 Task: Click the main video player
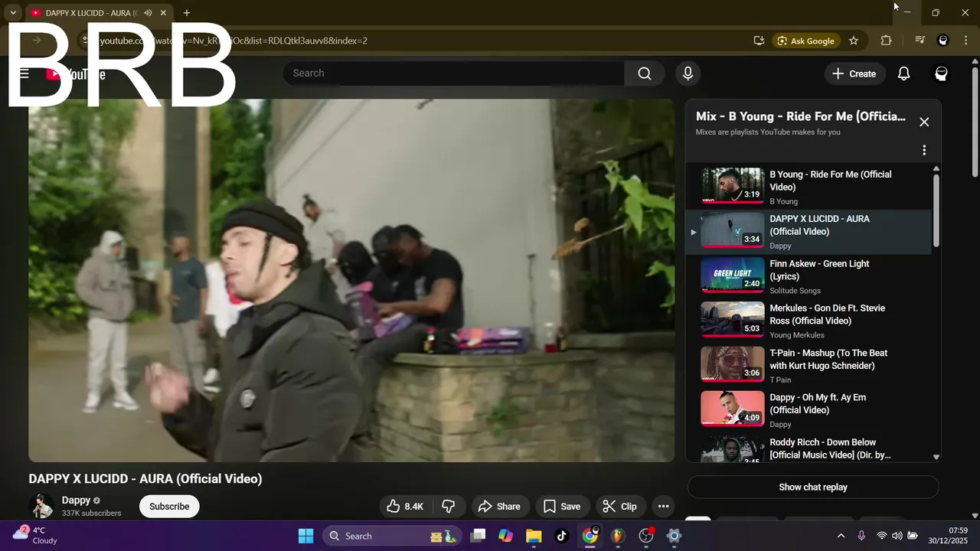tap(351, 280)
